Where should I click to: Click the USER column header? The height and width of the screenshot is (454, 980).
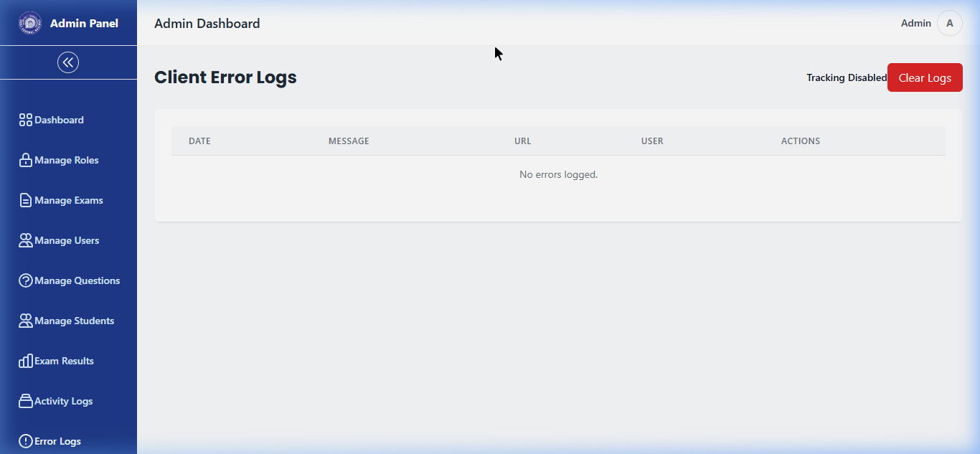pyautogui.click(x=652, y=141)
